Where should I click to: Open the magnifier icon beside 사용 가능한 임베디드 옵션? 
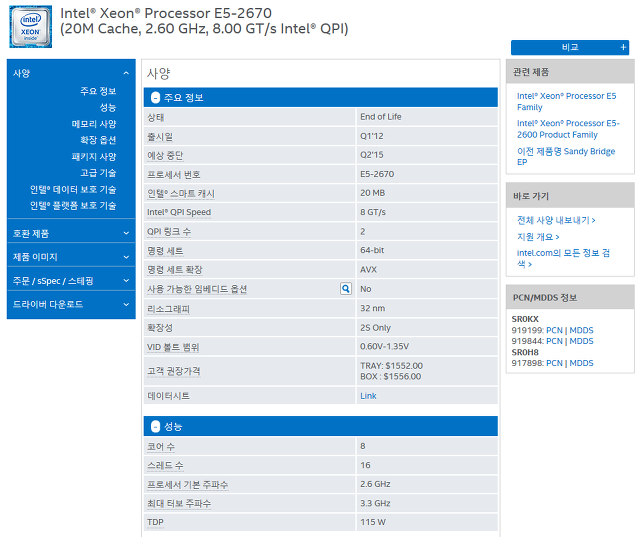346,289
